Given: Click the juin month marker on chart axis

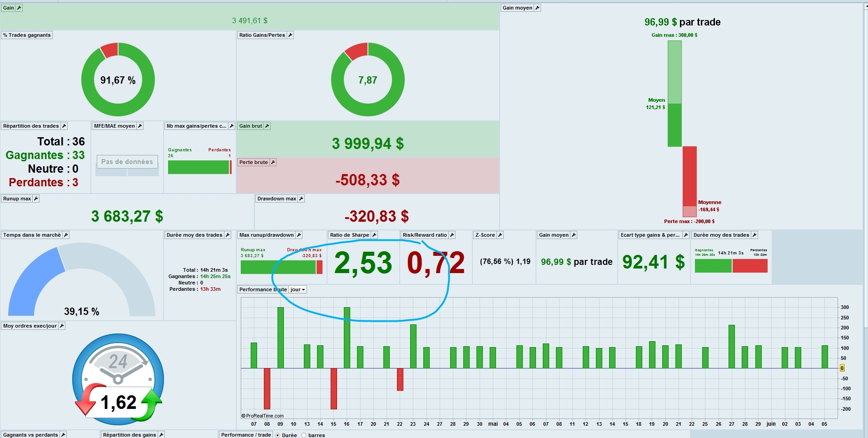Looking at the screenshot, I should pyautogui.click(x=771, y=424).
